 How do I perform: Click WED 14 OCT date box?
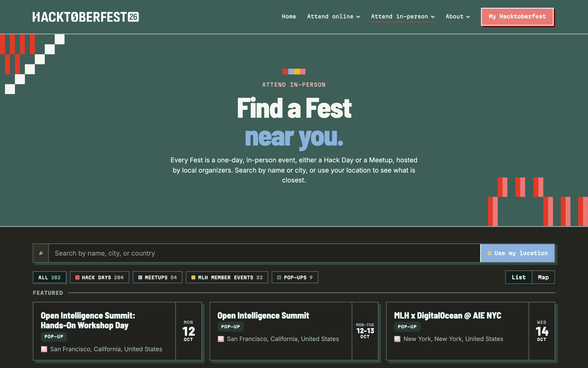point(541,331)
